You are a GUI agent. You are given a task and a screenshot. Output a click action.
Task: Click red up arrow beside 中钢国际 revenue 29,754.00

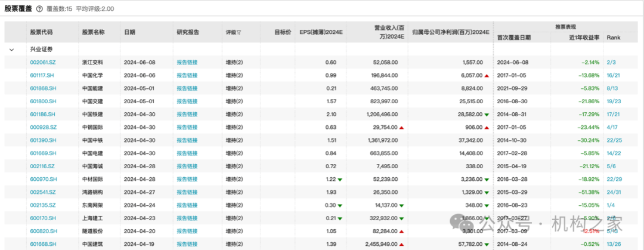click(x=401, y=128)
